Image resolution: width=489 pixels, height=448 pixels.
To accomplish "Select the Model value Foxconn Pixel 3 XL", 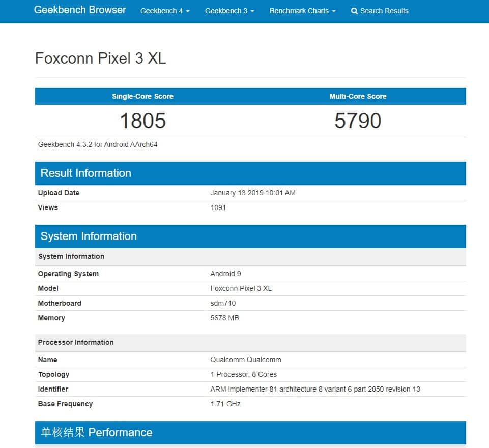I will click(x=241, y=288).
